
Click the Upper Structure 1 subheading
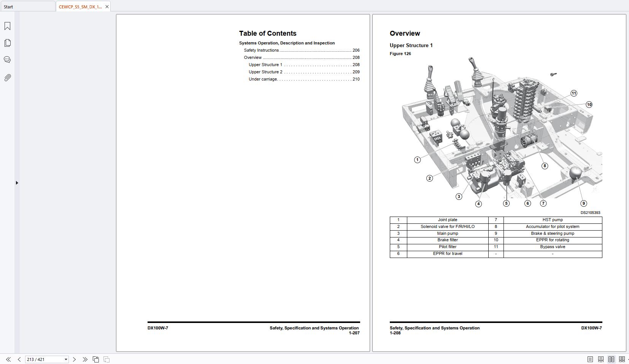click(x=411, y=45)
